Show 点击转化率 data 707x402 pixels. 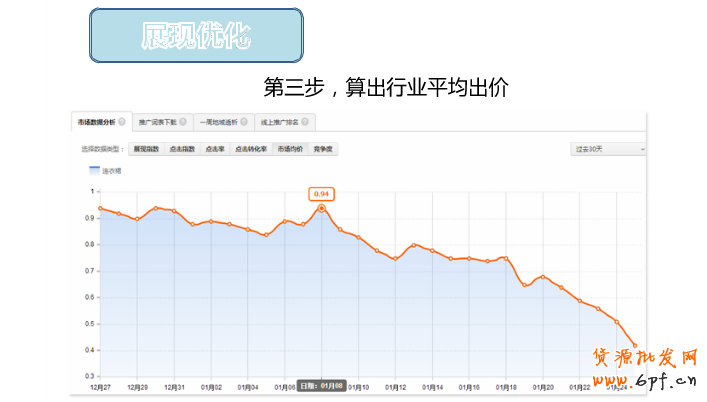click(x=250, y=149)
